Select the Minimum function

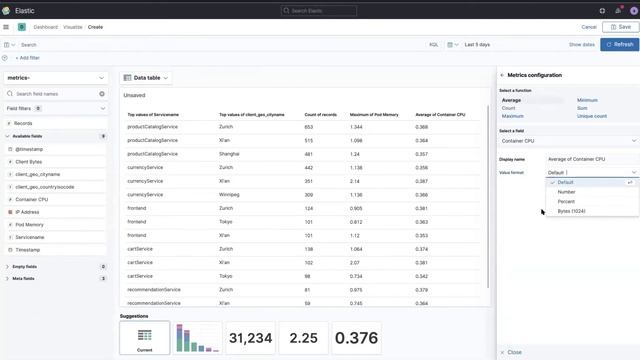point(587,100)
